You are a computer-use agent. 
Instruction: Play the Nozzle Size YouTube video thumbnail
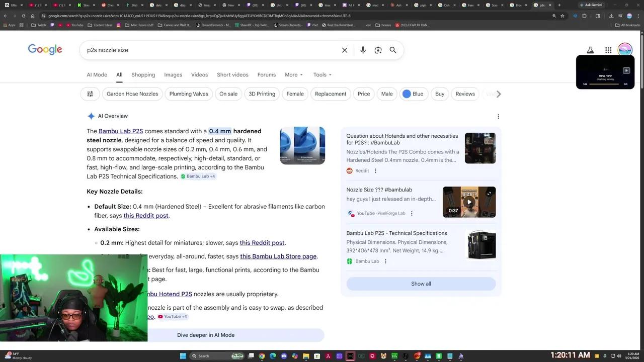[x=469, y=202]
